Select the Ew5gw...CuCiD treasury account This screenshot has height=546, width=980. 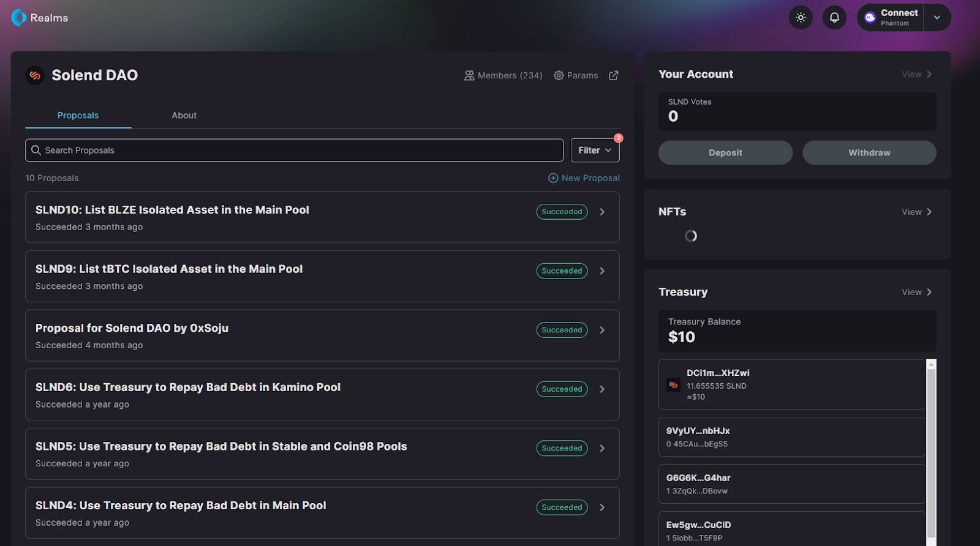pos(791,529)
